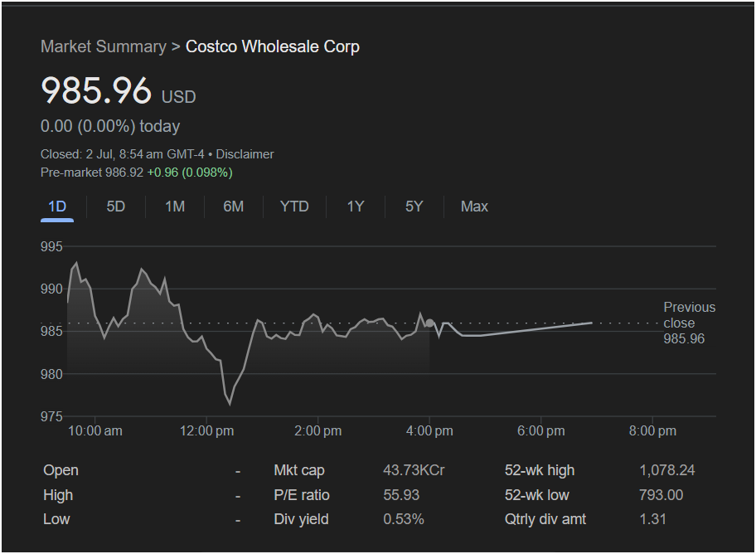Click the 2:00 pm axis label

pos(318,431)
